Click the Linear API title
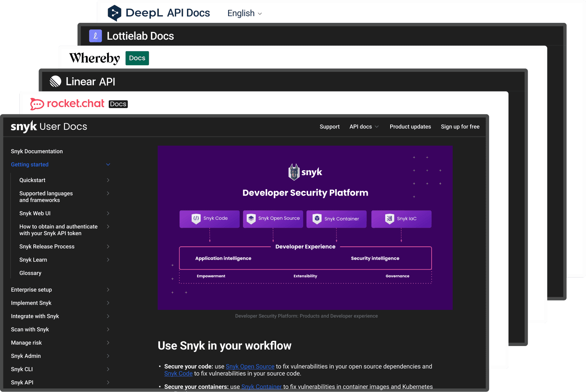586x392 pixels. (91, 81)
